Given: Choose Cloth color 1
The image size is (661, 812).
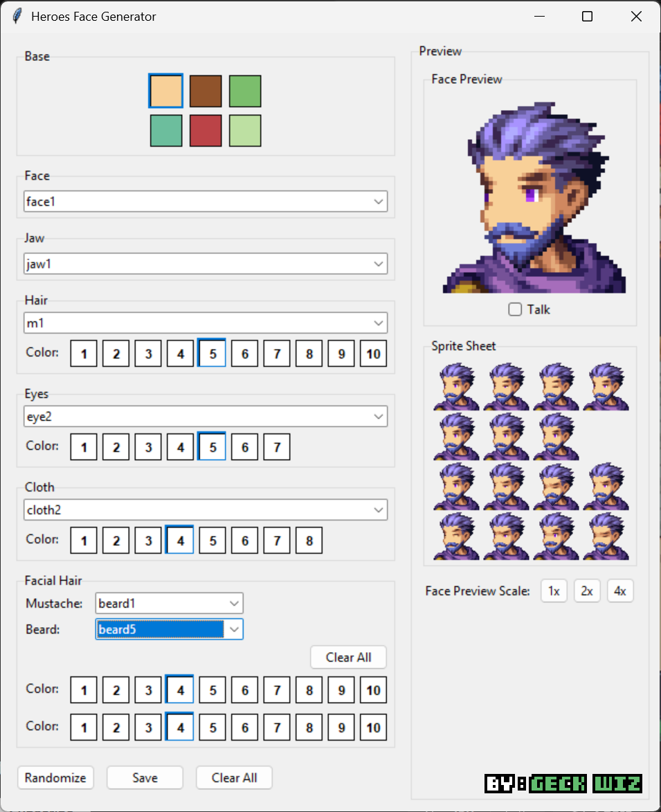Looking at the screenshot, I should (83, 541).
